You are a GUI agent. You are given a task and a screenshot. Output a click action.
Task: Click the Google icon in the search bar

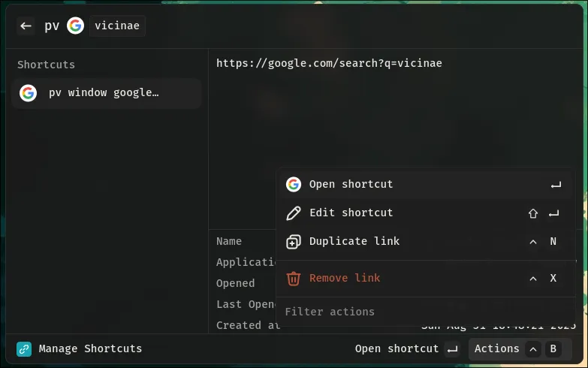pos(75,26)
